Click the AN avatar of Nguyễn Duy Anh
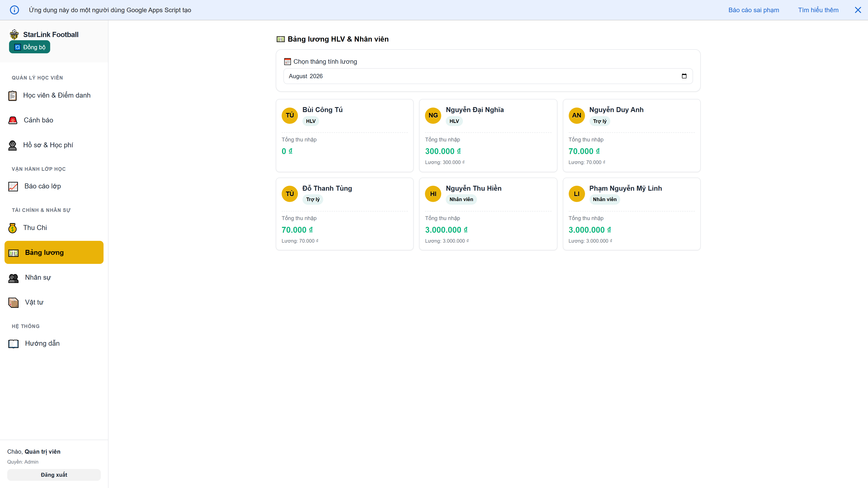868x488 pixels. 577,115
